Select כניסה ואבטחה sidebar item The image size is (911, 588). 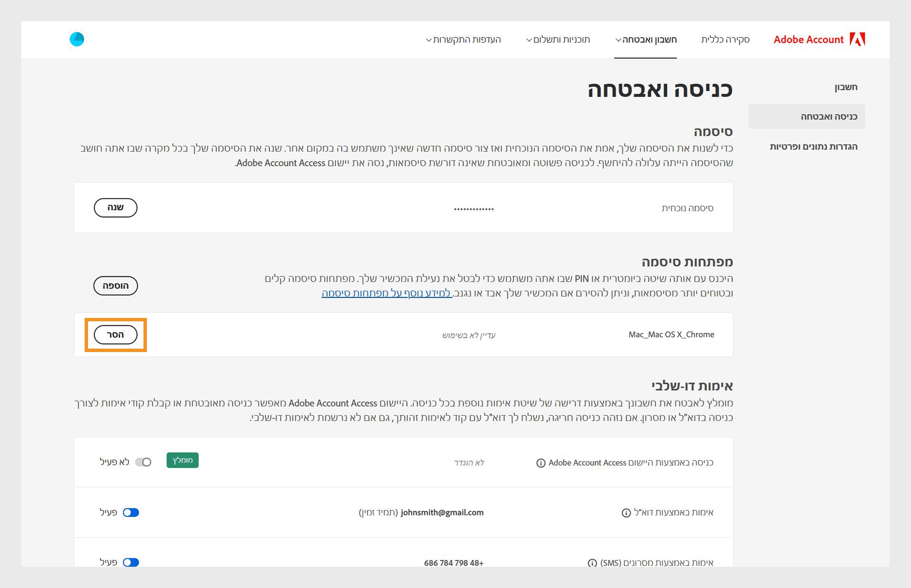(x=829, y=117)
